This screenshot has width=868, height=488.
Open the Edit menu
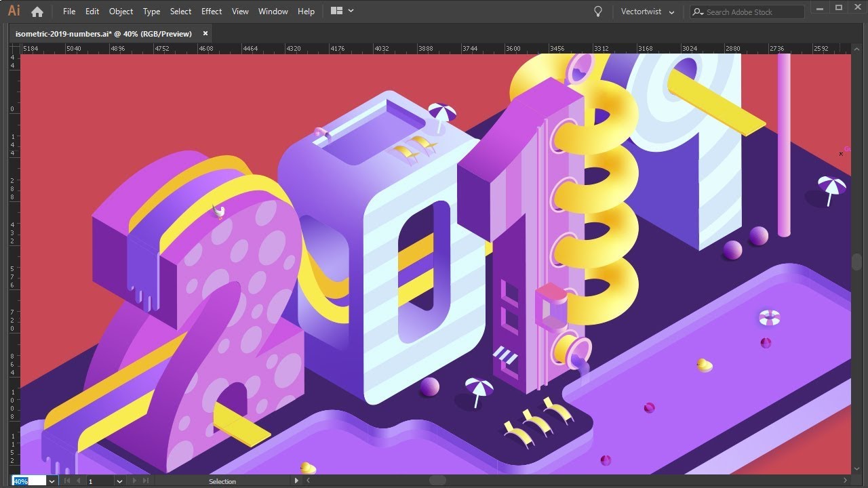click(x=92, y=12)
